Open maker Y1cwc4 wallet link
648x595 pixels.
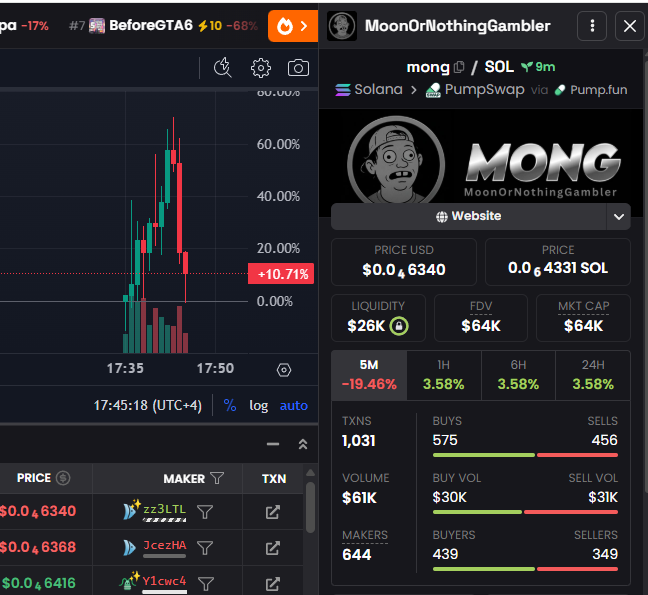point(164,581)
